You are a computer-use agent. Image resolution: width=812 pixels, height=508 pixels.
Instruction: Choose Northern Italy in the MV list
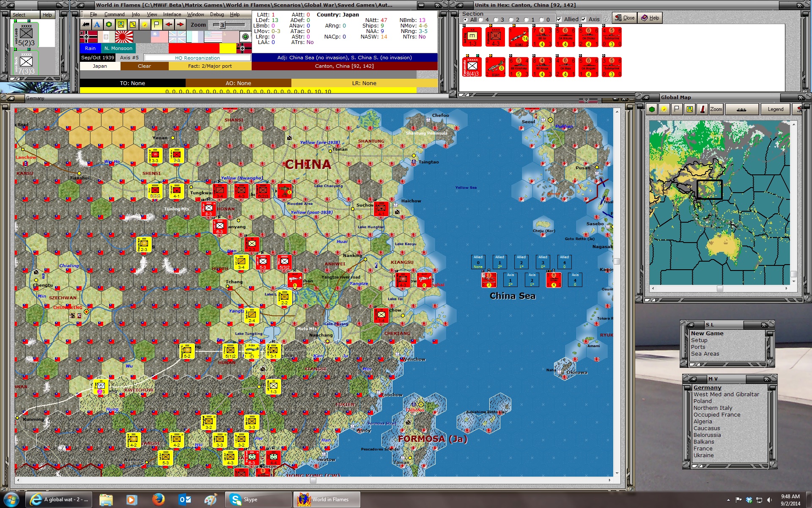[713, 408]
